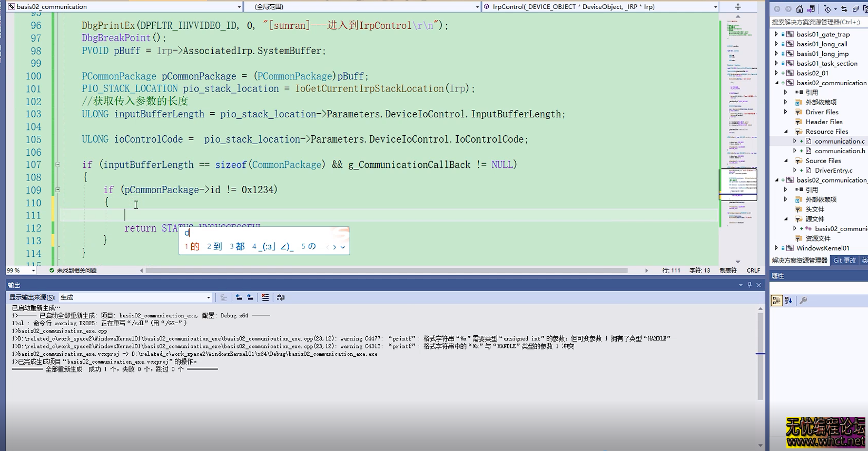The image size is (868, 451).
Task: Go to next message in output
Action: click(250, 297)
